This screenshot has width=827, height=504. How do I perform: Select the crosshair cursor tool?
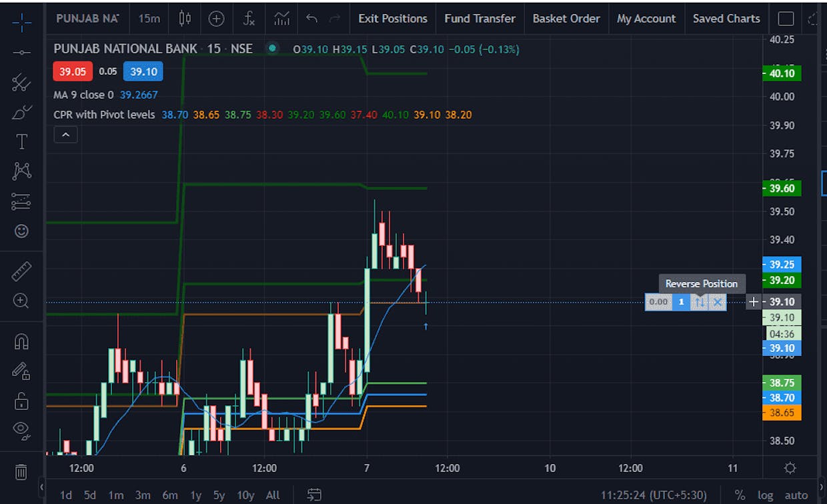[x=21, y=22]
